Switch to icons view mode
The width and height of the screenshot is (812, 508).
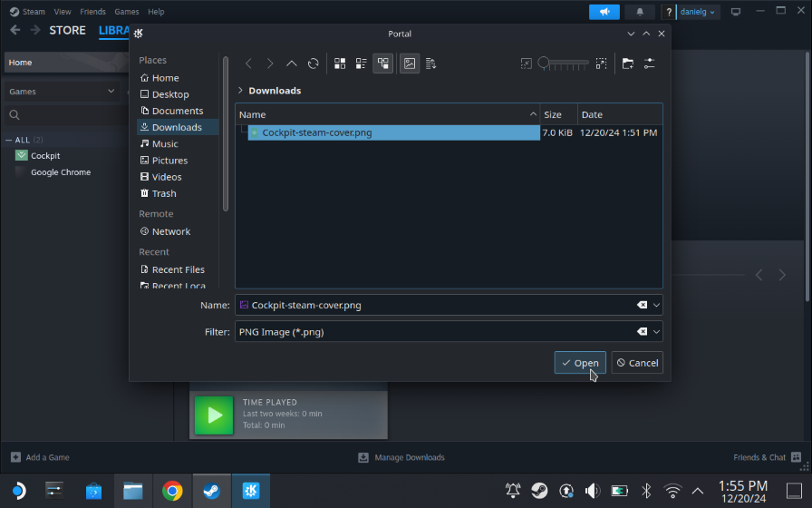340,63
